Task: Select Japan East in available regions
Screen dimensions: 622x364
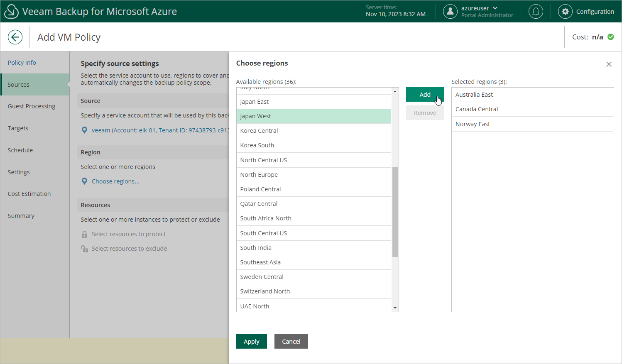Action: (x=314, y=102)
